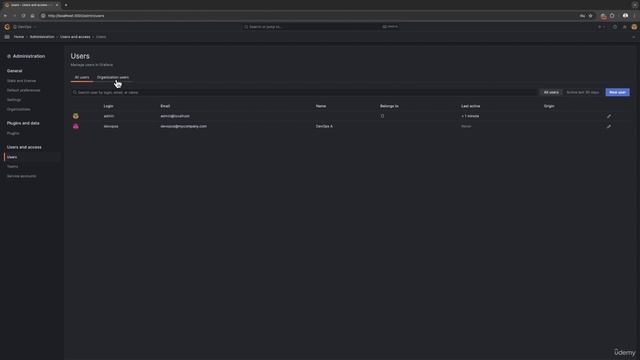The width and height of the screenshot is (640, 360).
Task: Click the browser address bar URL
Action: tap(76, 16)
